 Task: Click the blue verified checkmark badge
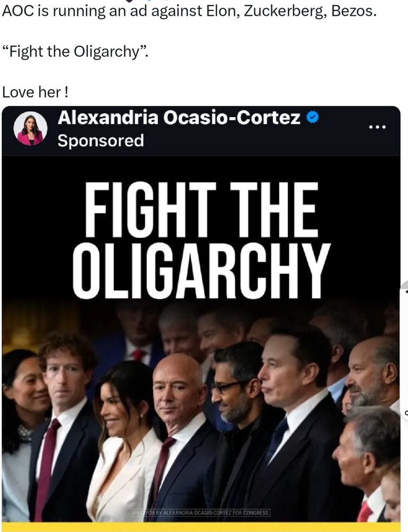tap(312, 118)
